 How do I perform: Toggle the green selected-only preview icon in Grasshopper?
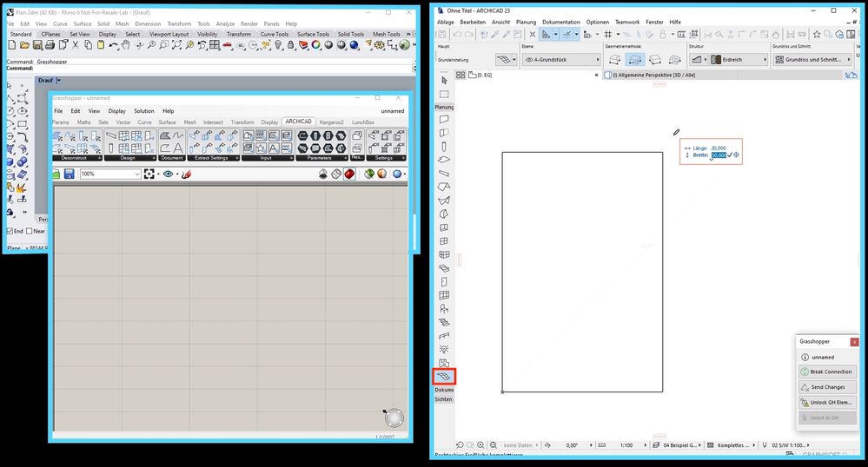(368, 174)
